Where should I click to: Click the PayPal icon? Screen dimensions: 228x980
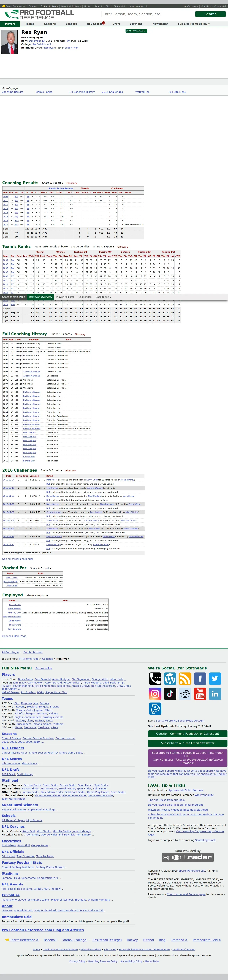click(x=155, y=709)
